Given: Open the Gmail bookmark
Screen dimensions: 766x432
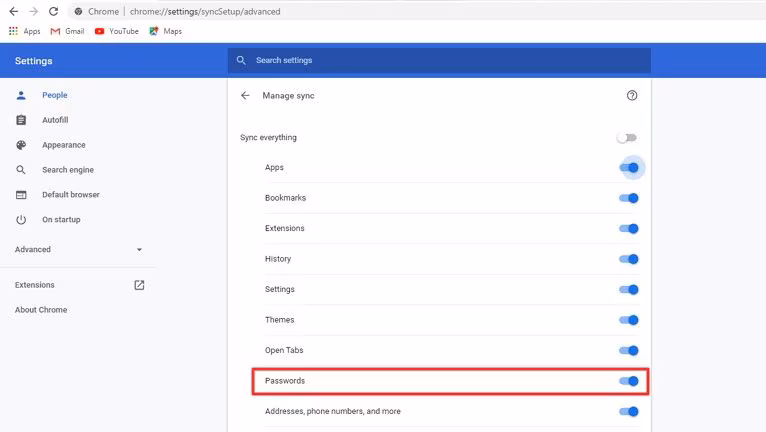Looking at the screenshot, I should click(x=67, y=31).
